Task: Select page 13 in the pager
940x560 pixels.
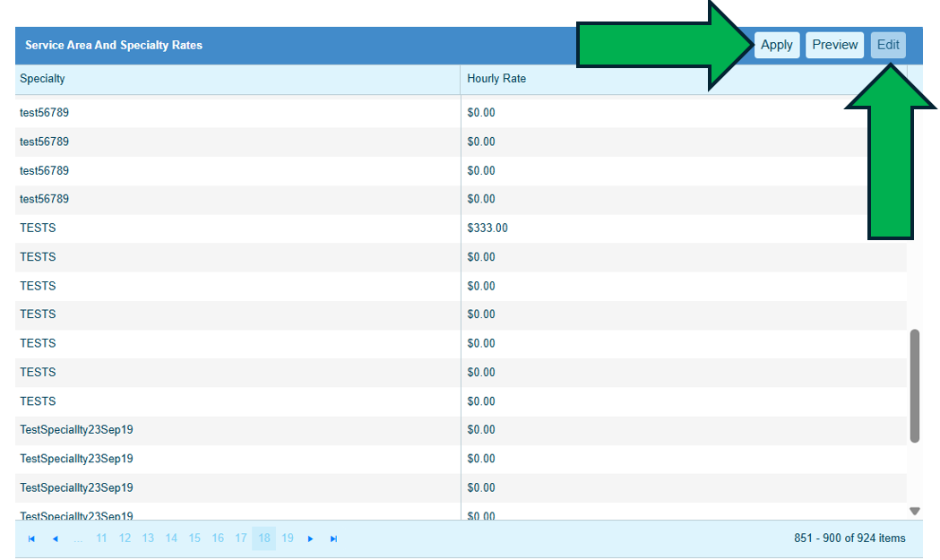Action: click(148, 538)
